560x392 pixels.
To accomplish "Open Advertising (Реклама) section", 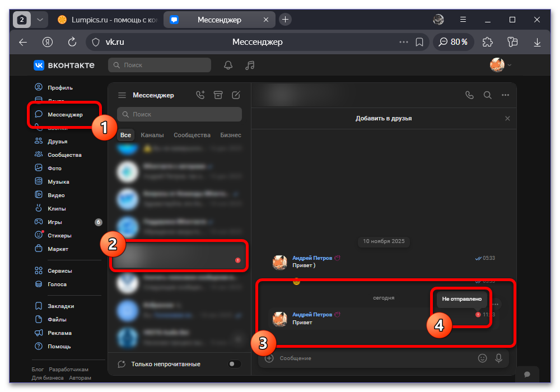I will (x=53, y=333).
